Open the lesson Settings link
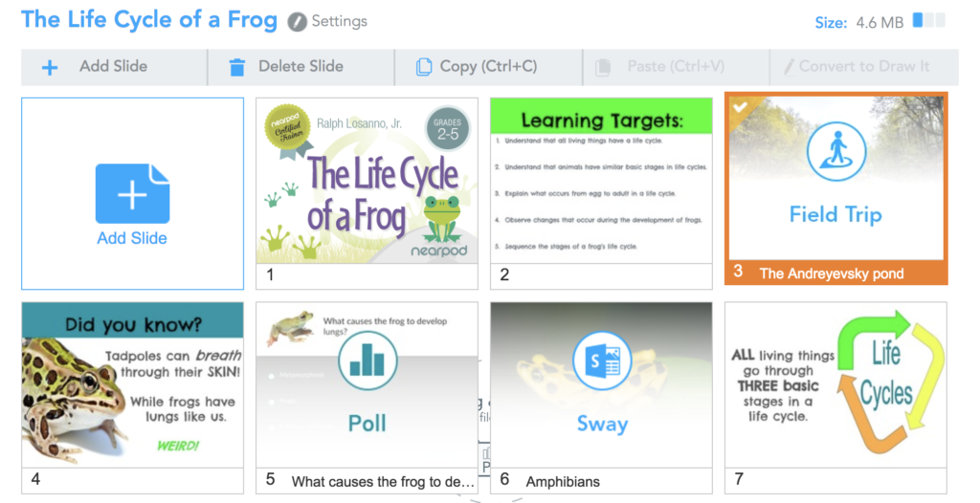Screen dimensions: 980x503 click(x=340, y=21)
